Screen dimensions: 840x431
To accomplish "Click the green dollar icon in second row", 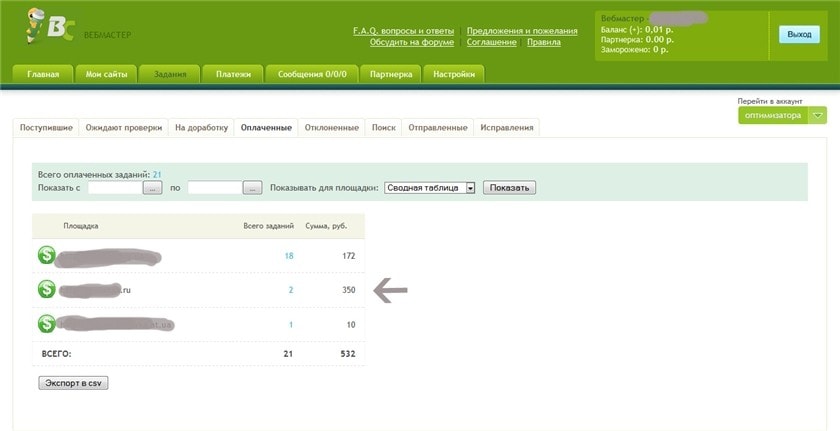I will [x=46, y=290].
